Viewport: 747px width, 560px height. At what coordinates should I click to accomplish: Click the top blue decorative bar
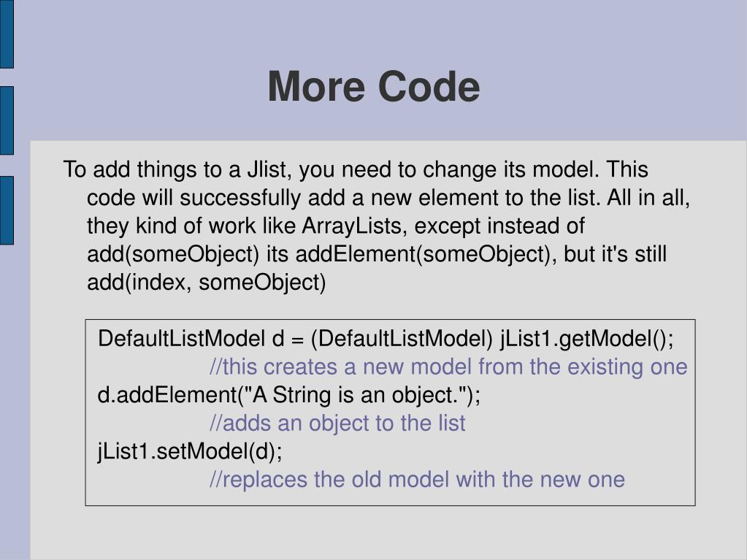point(7,34)
